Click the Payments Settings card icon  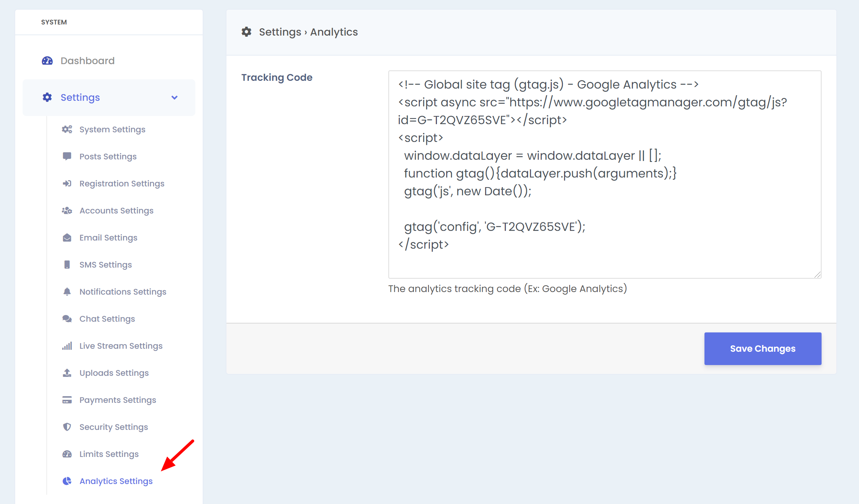point(67,400)
